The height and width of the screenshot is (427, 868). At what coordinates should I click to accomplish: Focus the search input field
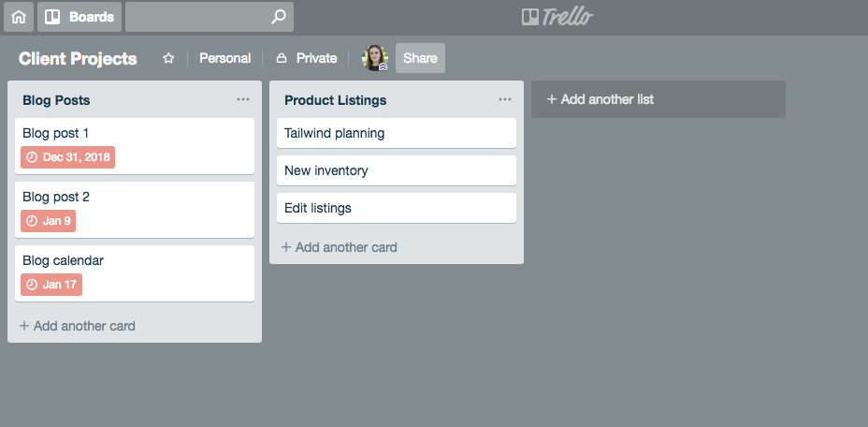(198, 17)
